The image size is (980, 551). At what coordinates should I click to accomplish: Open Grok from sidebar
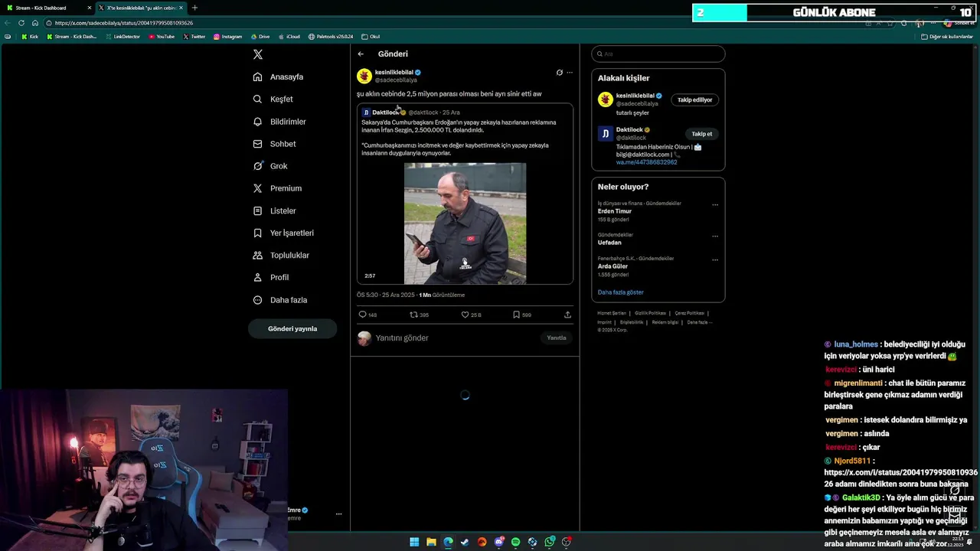(270, 166)
